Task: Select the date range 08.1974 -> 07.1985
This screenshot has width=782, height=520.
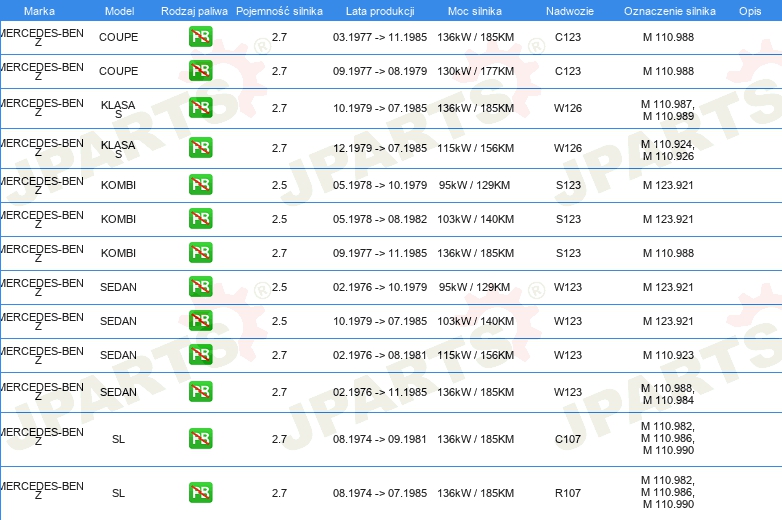Action: pyautogui.click(x=380, y=493)
